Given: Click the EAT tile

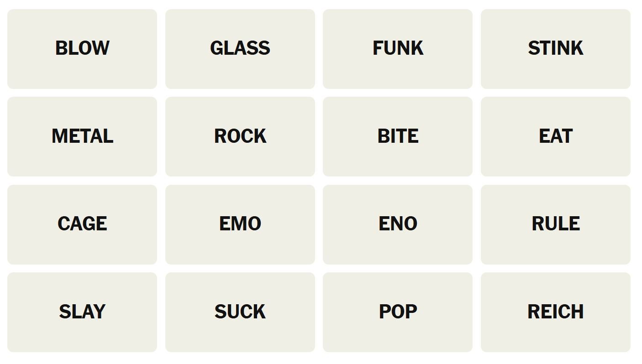Looking at the screenshot, I should (555, 136).
